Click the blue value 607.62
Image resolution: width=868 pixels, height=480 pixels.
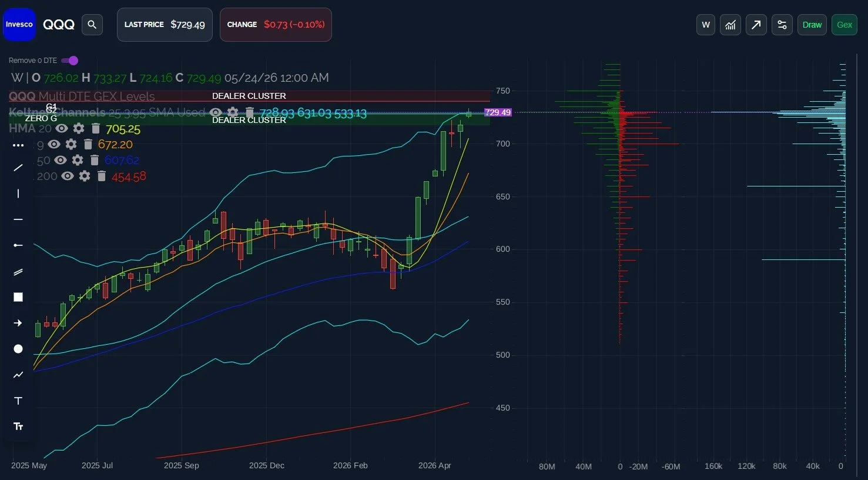(x=122, y=161)
